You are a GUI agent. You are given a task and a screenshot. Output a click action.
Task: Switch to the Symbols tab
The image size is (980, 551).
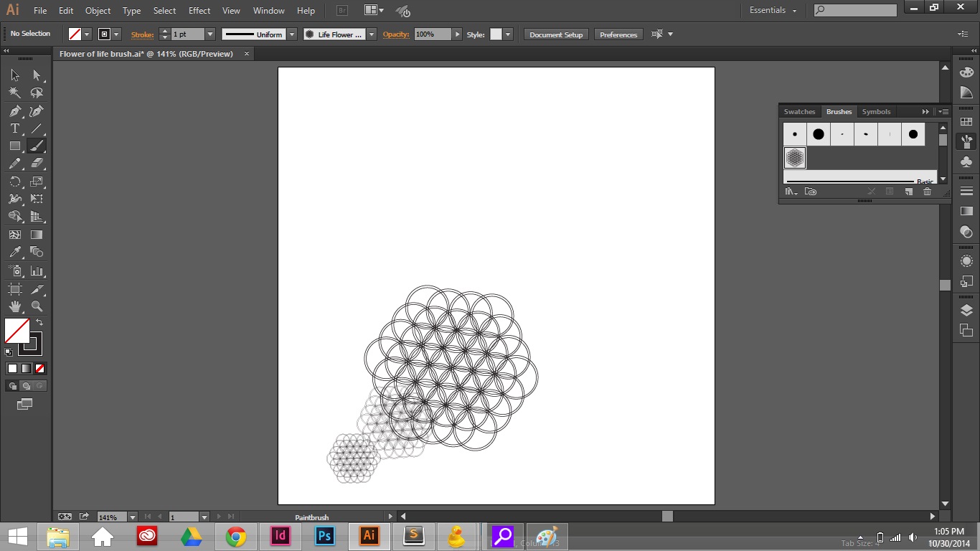click(876, 111)
